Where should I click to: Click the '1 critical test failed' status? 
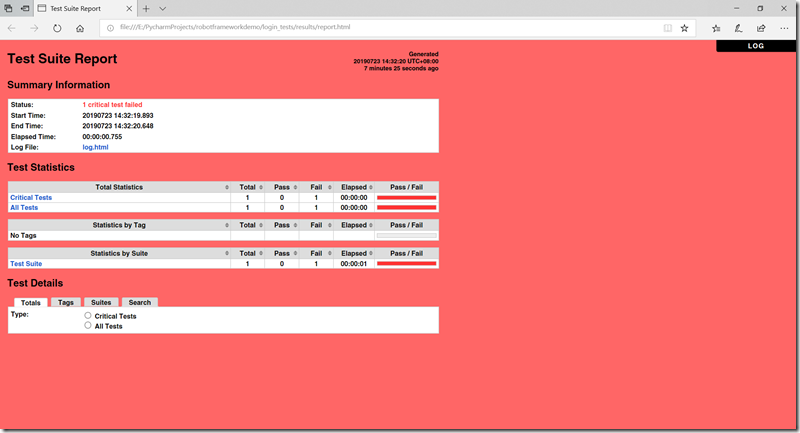click(x=112, y=105)
